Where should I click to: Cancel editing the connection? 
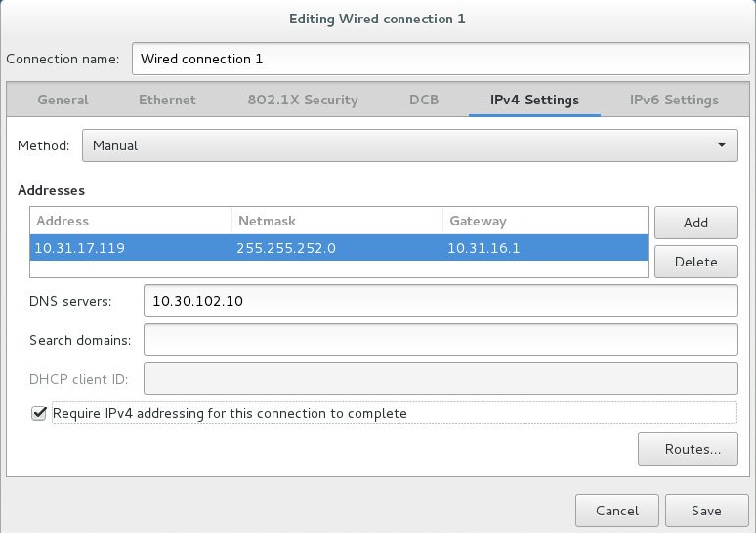coord(617,511)
